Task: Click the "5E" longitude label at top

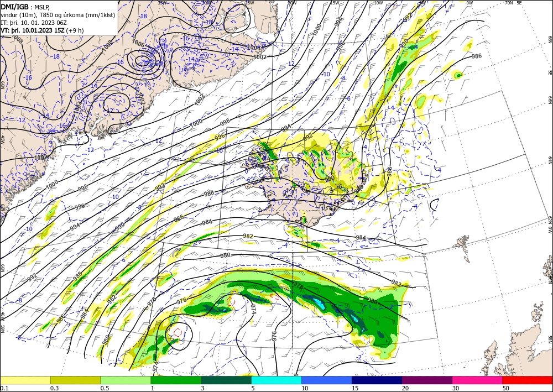Action: (x=519, y=3)
